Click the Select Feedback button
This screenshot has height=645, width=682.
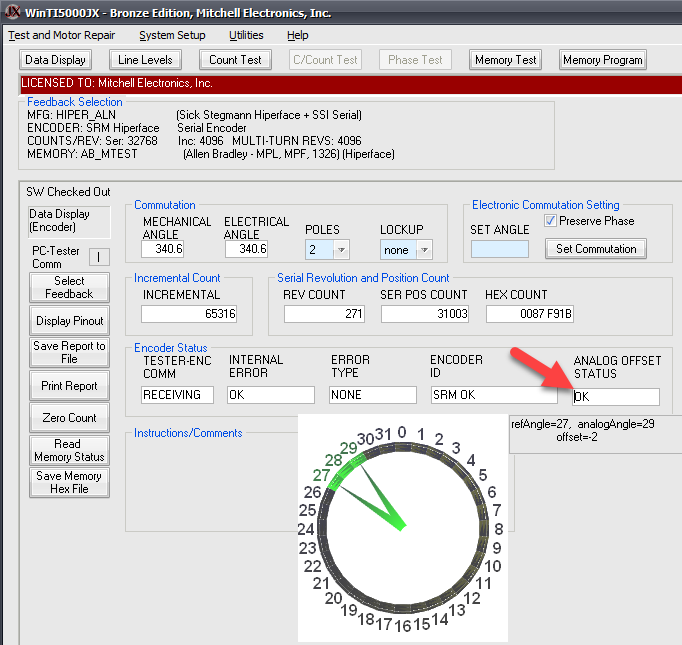tap(69, 287)
